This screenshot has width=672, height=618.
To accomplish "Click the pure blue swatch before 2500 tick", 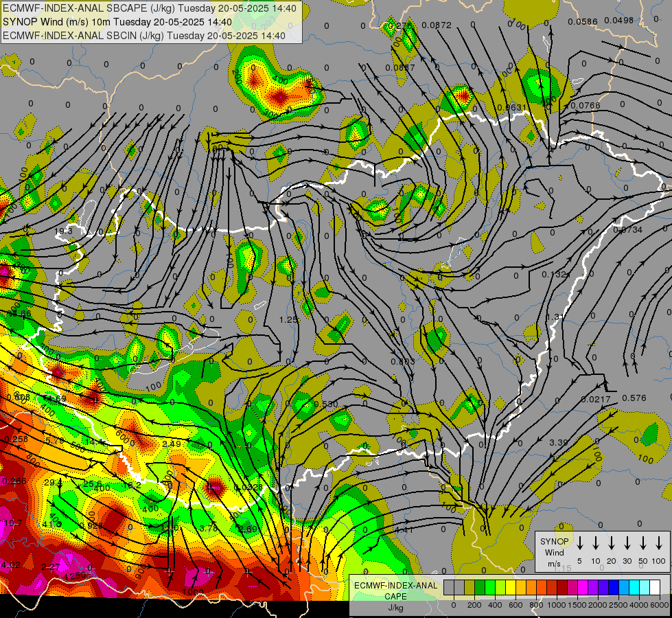I will click(613, 588).
